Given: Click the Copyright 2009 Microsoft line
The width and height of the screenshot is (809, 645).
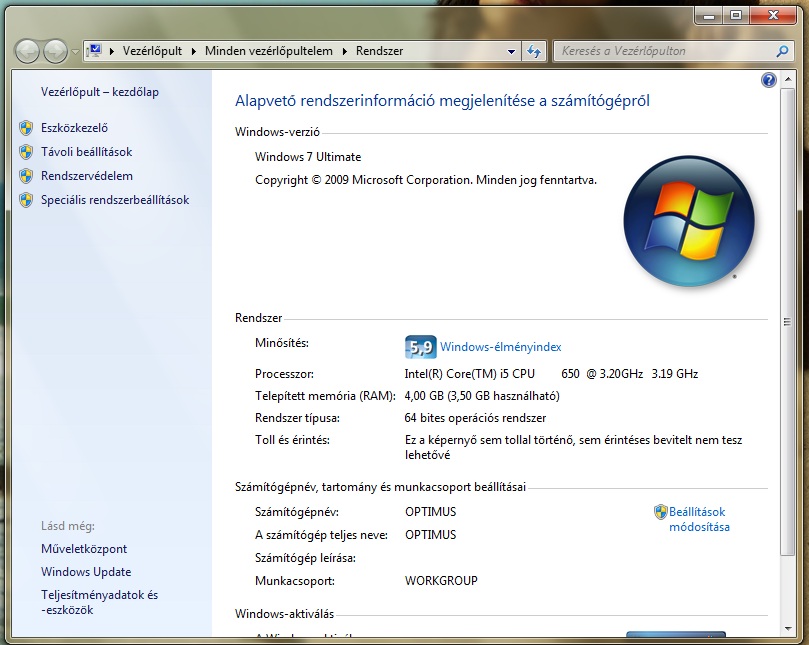Looking at the screenshot, I should click(x=426, y=180).
